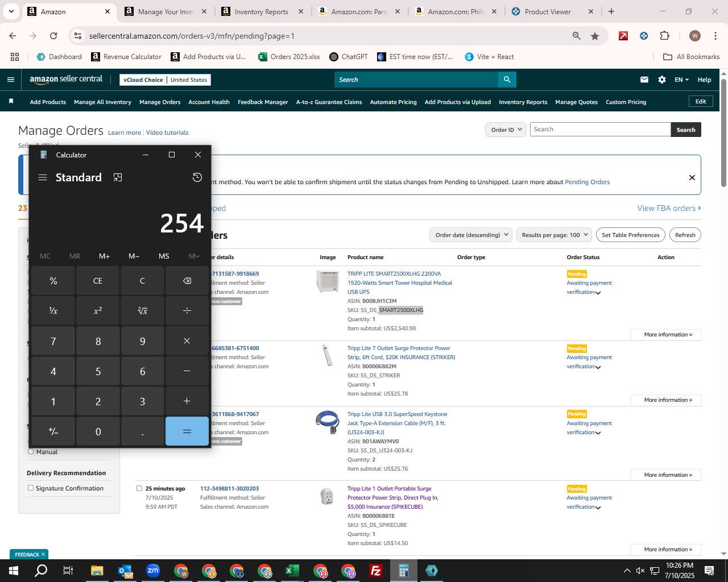This screenshot has width=728, height=582.
Task: Click Seller Central search magnifier button
Action: tap(507, 80)
